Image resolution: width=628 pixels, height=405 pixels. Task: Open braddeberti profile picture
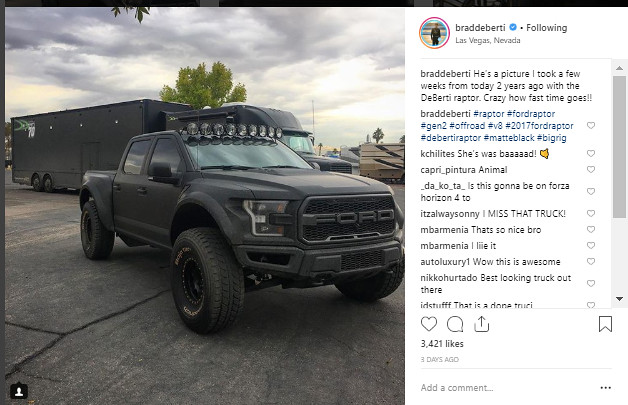point(435,33)
